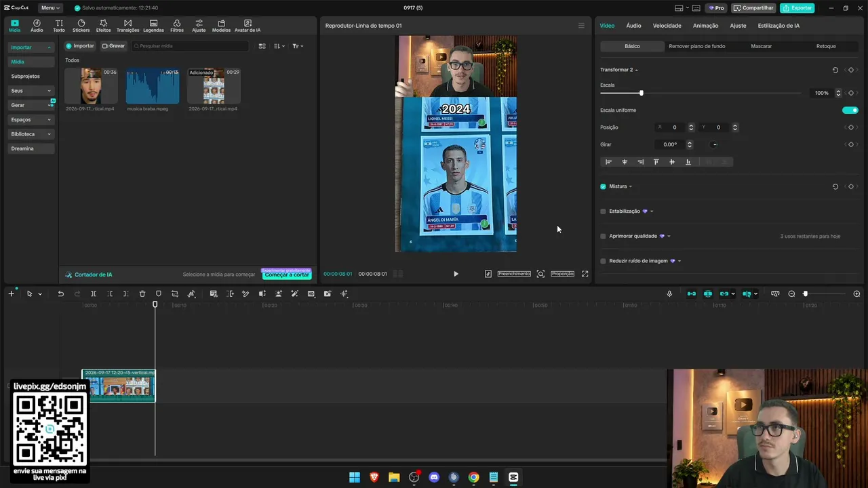Switch to the Velocidade tab
Image resolution: width=868 pixels, height=488 pixels.
(667, 26)
